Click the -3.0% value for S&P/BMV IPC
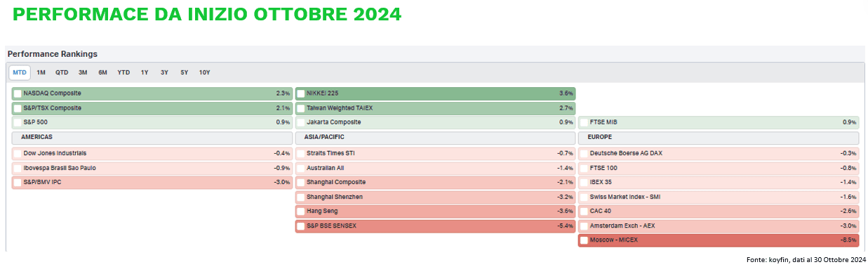This screenshot has height=267, width=868. [x=282, y=183]
